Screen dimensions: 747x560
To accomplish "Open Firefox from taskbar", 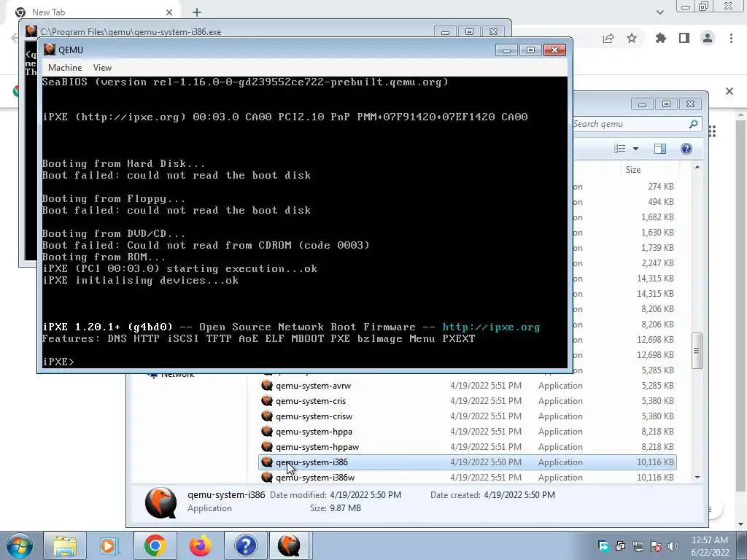I will click(200, 545).
